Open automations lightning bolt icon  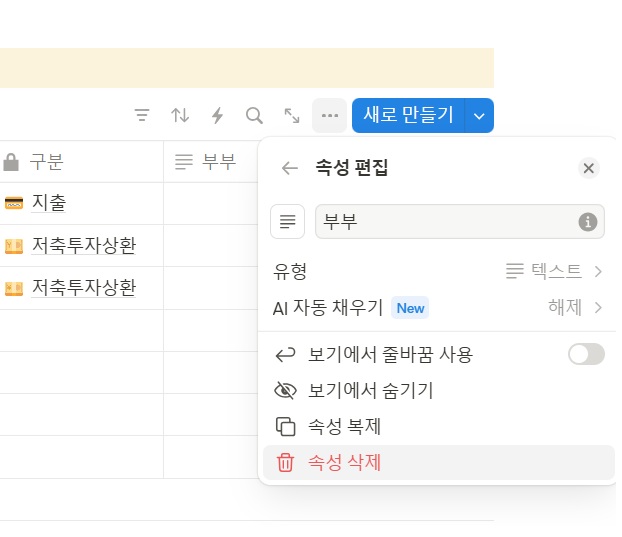click(217, 116)
